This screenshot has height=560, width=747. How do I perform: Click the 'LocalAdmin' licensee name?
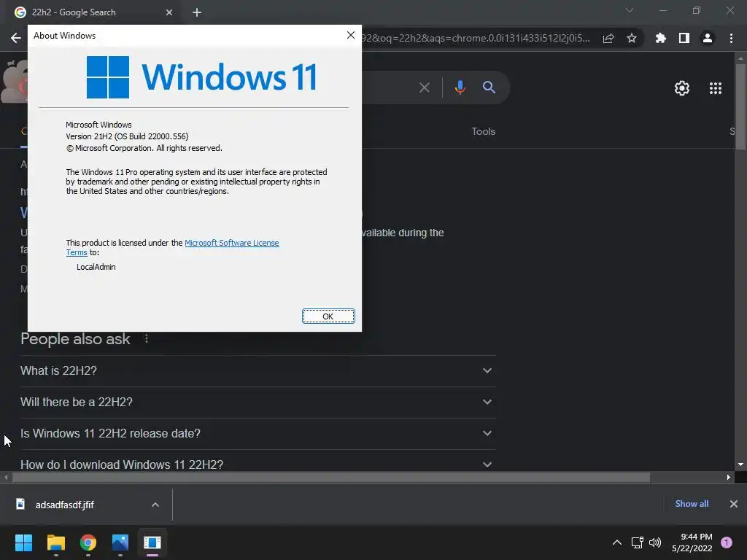(96, 267)
